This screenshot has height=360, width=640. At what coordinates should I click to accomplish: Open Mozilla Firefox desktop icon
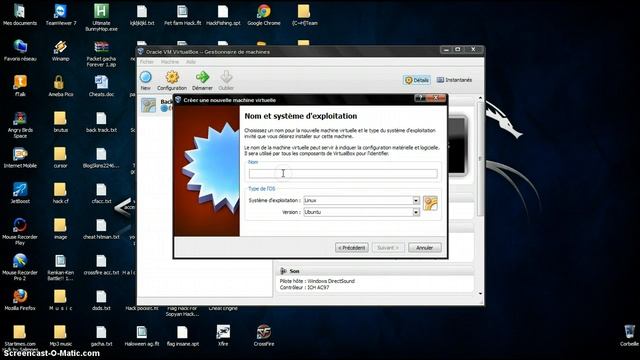pyautogui.click(x=20, y=300)
